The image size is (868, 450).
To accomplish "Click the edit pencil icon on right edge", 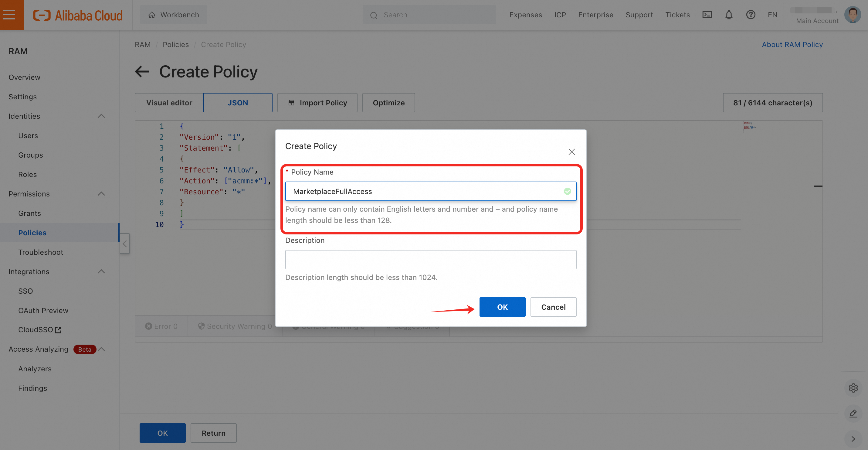I will (853, 413).
